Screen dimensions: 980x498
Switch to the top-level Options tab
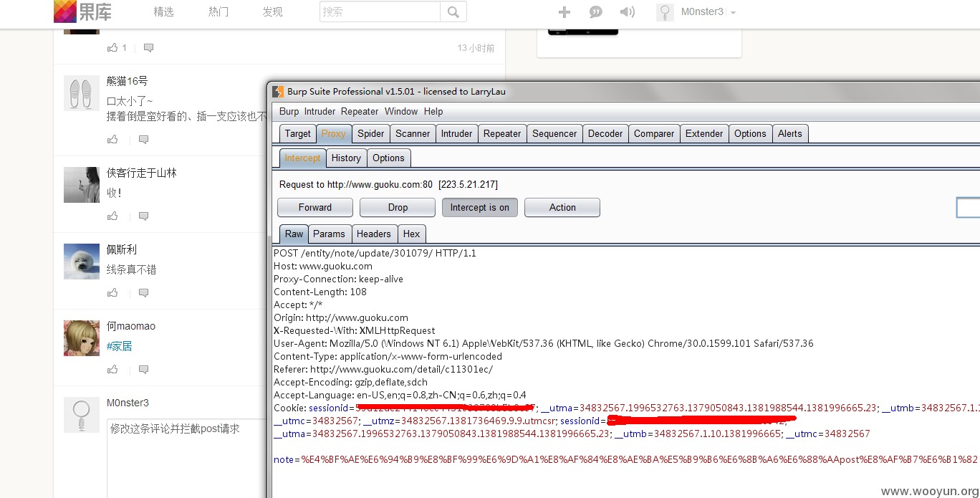750,133
